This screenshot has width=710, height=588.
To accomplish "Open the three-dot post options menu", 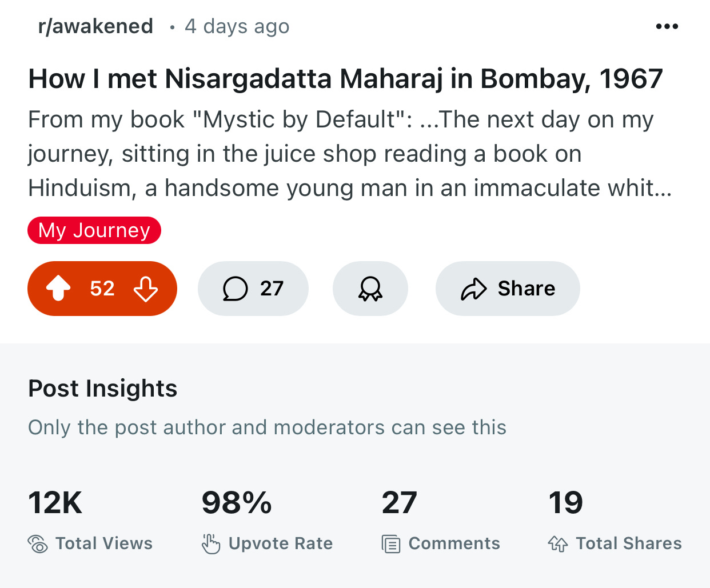I will (x=667, y=26).
